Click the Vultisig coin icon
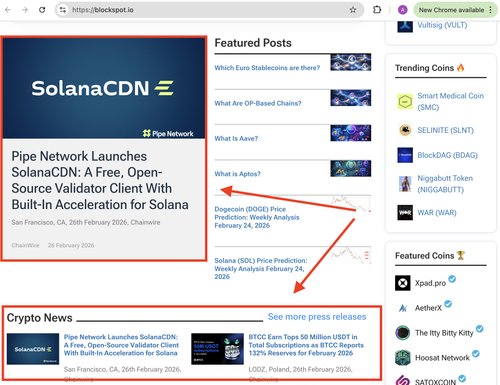Screen dimensions: 500x385 (405, 26)
